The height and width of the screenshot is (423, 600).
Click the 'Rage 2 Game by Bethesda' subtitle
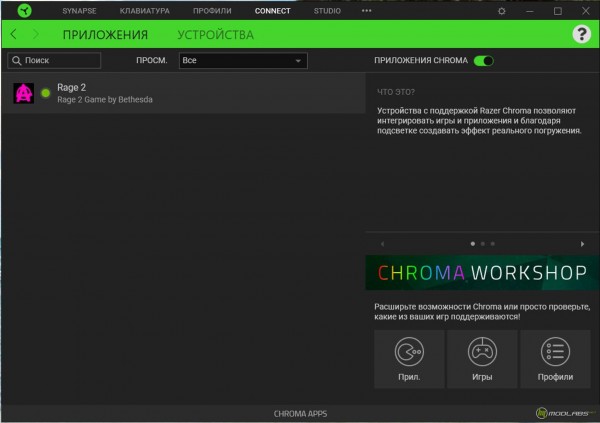click(105, 100)
